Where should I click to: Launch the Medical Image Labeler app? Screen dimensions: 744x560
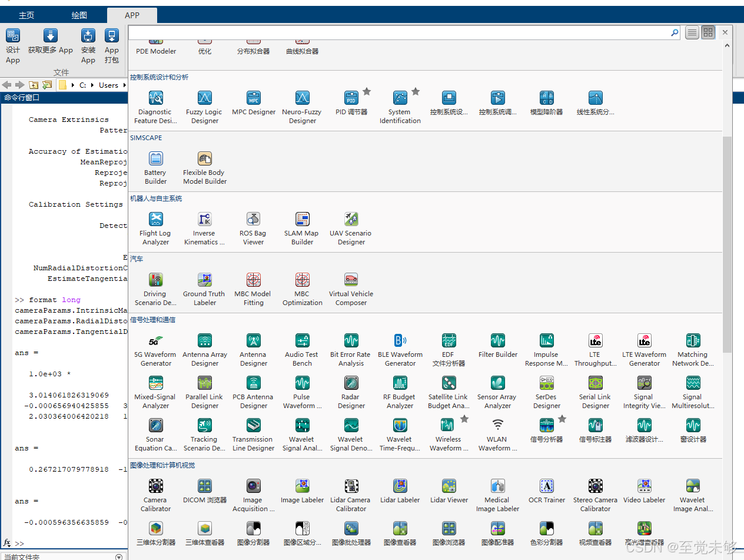click(x=498, y=495)
